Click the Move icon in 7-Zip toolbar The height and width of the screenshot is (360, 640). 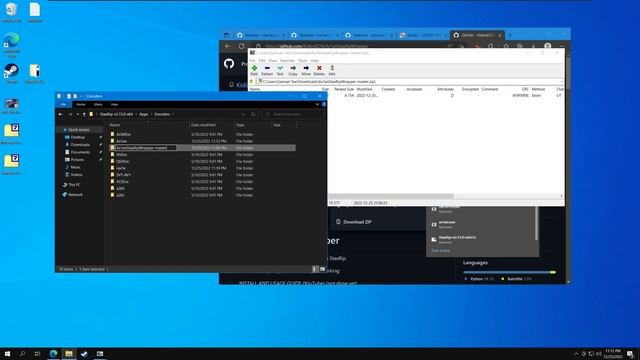coord(306,70)
